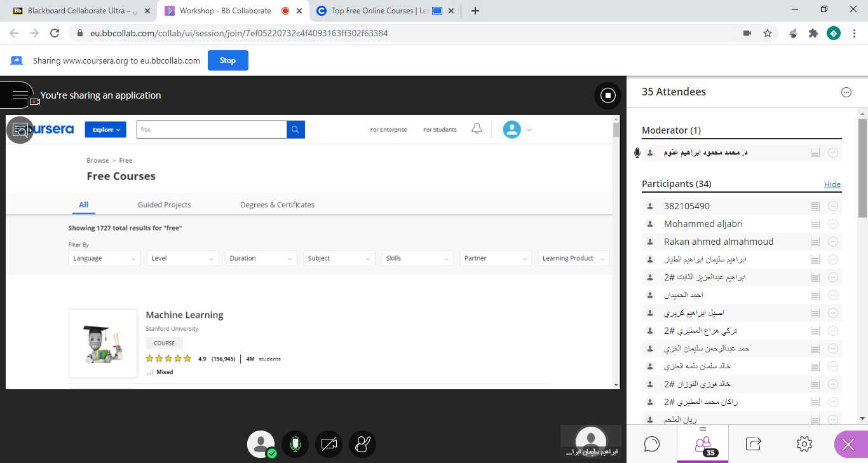Click Browse breadcrumb link
This screenshot has width=868, height=463.
tap(97, 161)
